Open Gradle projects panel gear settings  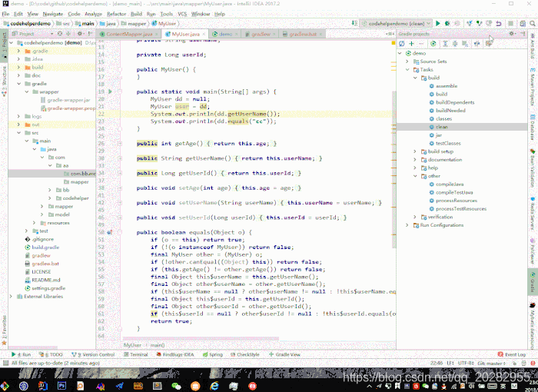(512, 34)
